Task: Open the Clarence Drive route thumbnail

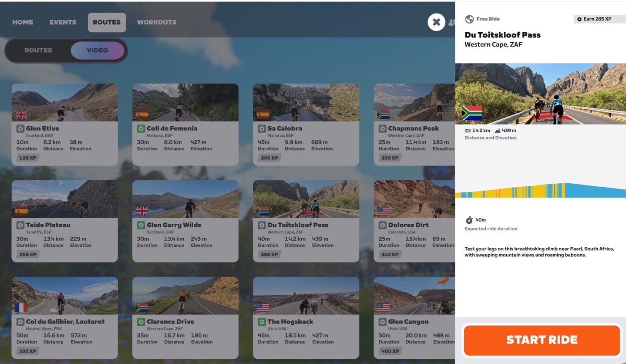Action: pos(185,296)
